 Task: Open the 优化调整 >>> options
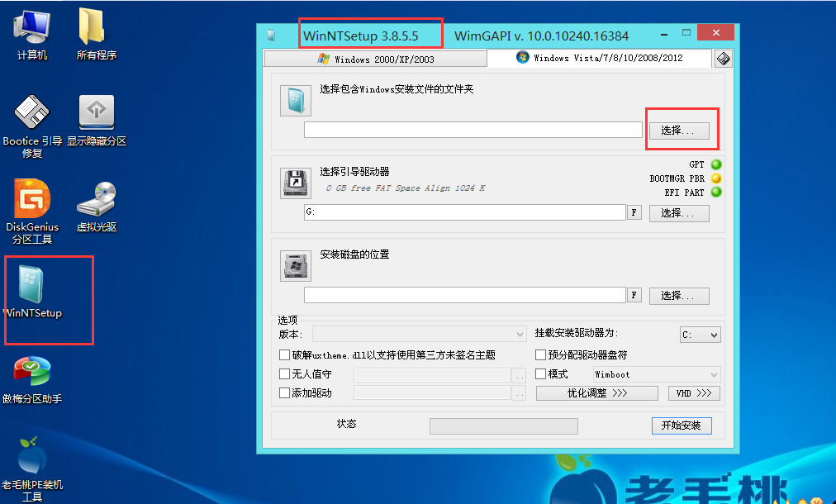[597, 393]
